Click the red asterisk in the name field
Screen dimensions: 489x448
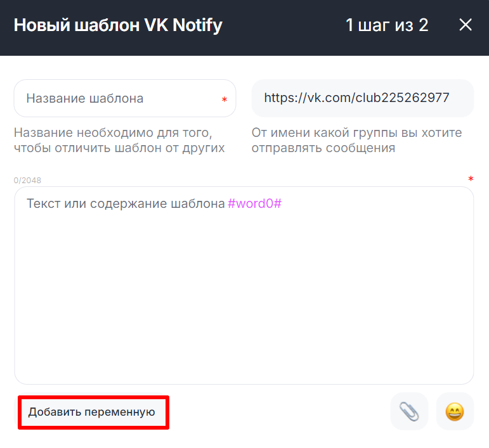tap(224, 100)
